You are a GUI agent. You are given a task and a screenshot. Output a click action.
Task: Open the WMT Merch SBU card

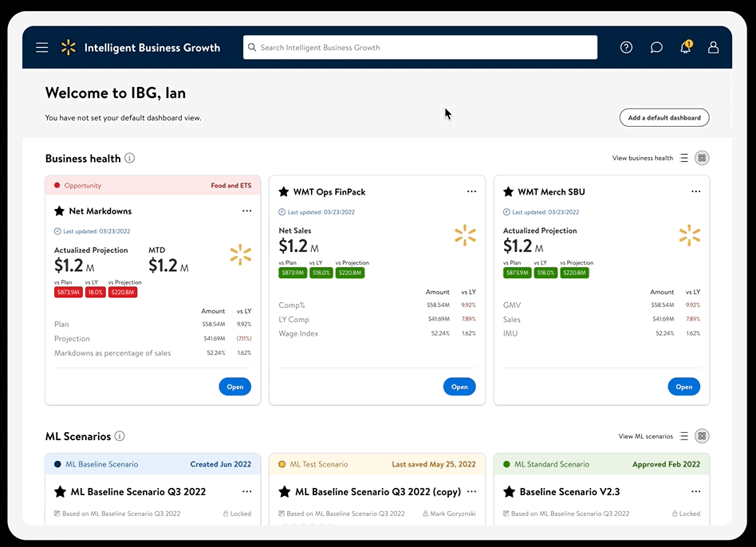coord(683,387)
